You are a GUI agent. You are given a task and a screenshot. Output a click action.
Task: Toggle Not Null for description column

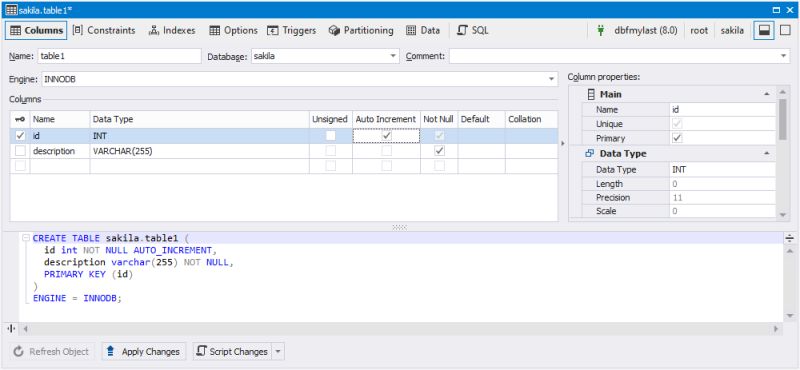pyautogui.click(x=439, y=151)
